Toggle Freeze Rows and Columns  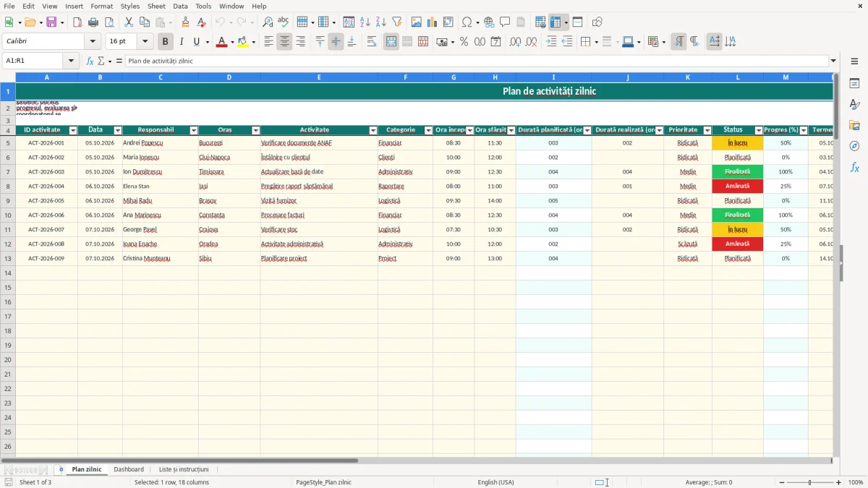click(x=556, y=22)
